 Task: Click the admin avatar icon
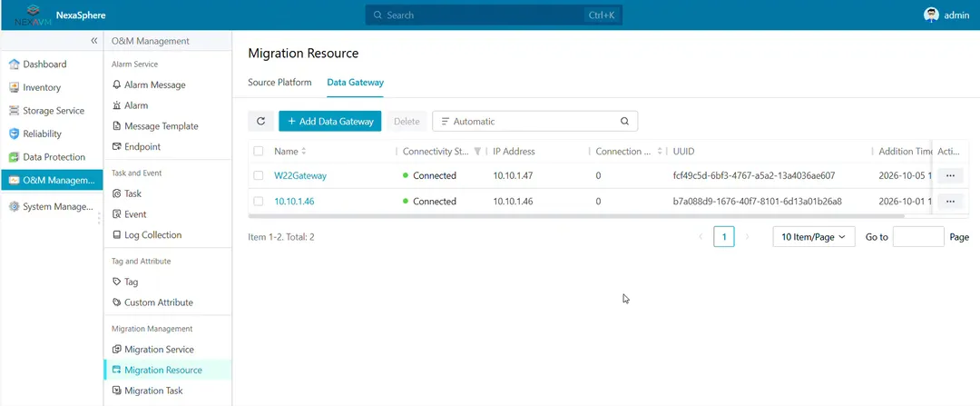(x=931, y=15)
